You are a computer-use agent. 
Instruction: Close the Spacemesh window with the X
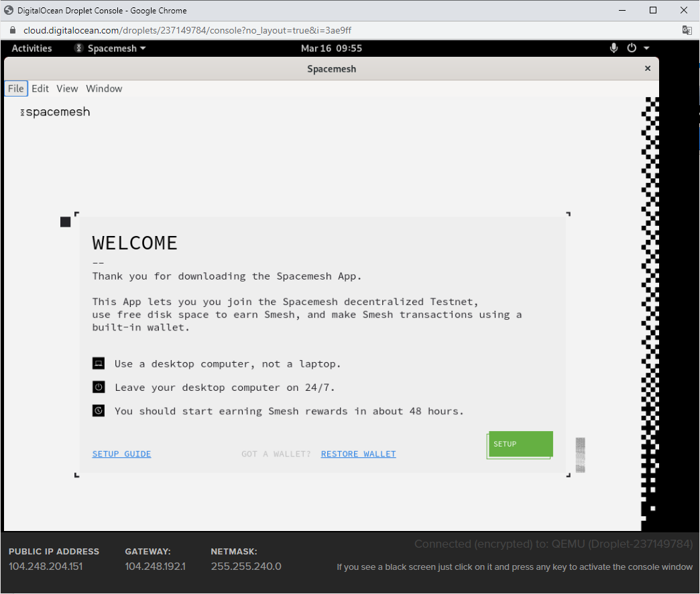click(x=648, y=68)
